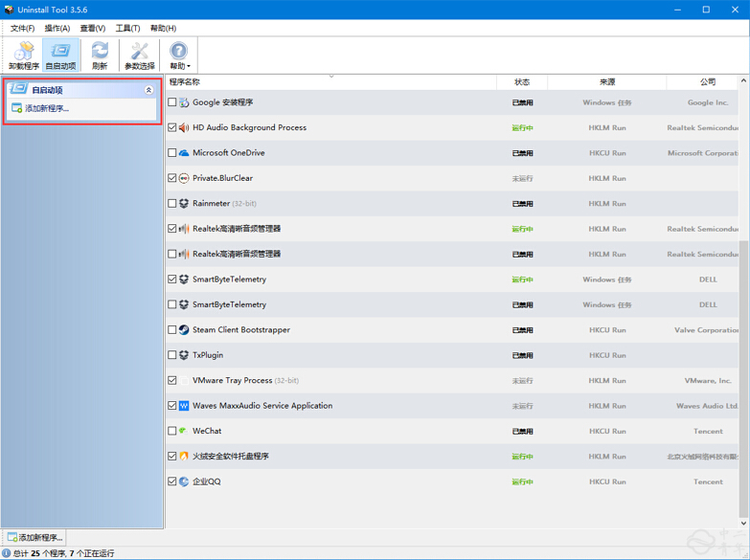The image size is (750, 560).
Task: Uncheck Waves MaxxAudio Service Application checkbox
Action: [172, 406]
